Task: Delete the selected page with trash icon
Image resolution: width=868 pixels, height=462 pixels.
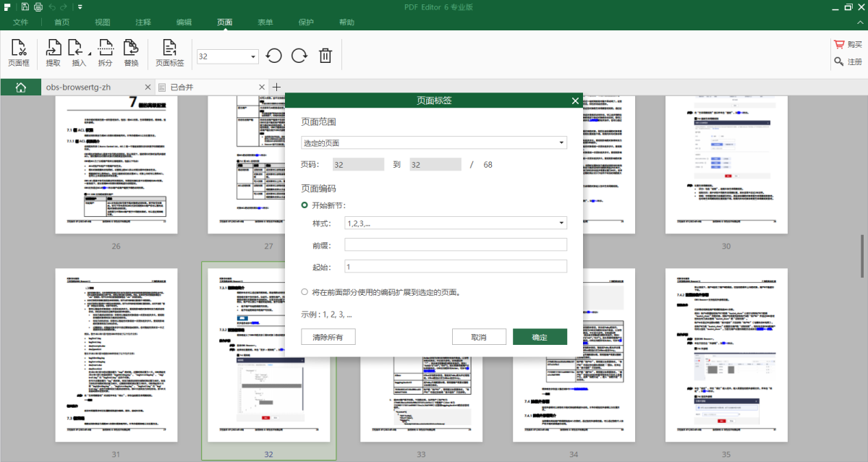Action: 325,55
